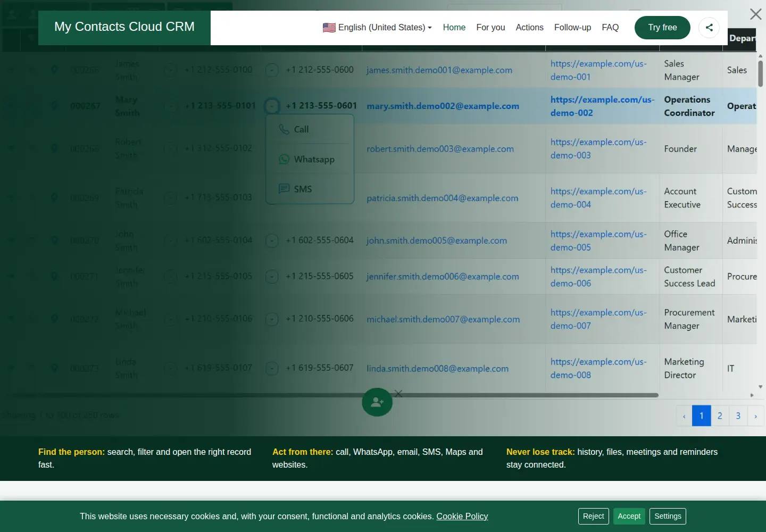This screenshot has width=766, height=532.
Task: Open the For you nav item
Action: point(490,28)
